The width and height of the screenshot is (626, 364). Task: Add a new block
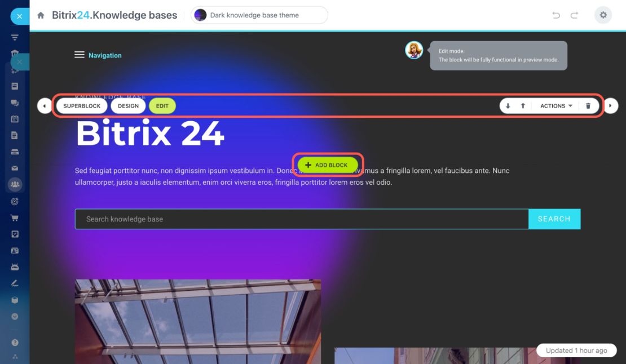pos(328,165)
